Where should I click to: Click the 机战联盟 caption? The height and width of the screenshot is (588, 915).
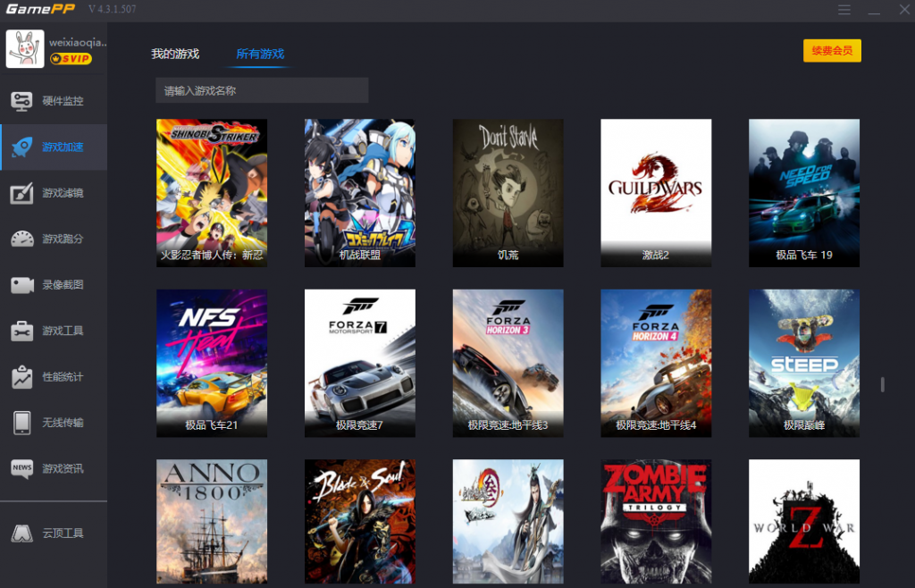pos(360,255)
